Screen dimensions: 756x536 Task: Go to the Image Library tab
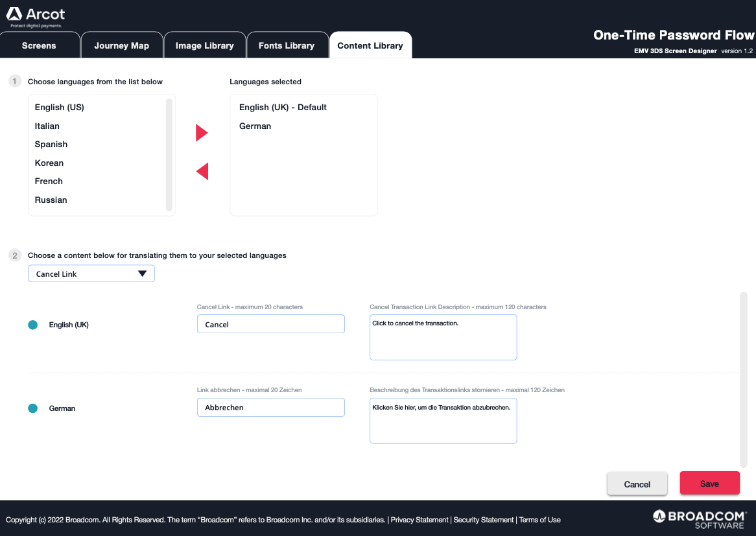tap(204, 46)
